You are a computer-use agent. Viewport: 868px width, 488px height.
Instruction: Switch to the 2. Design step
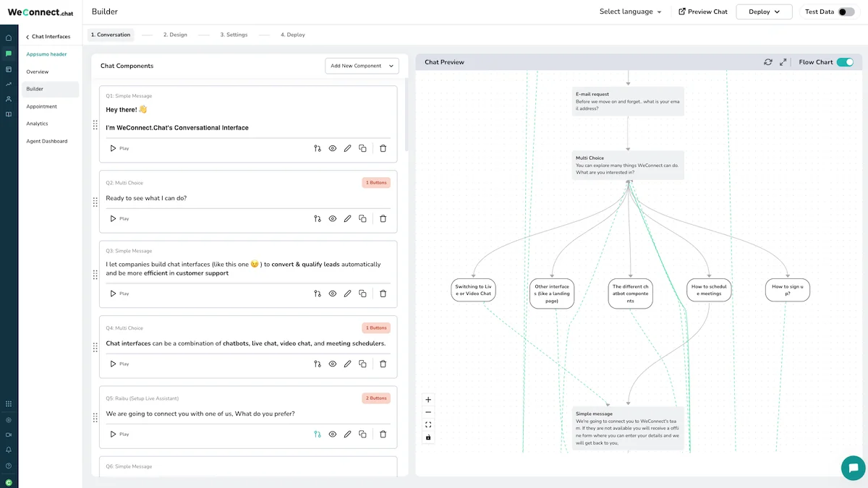(x=175, y=35)
